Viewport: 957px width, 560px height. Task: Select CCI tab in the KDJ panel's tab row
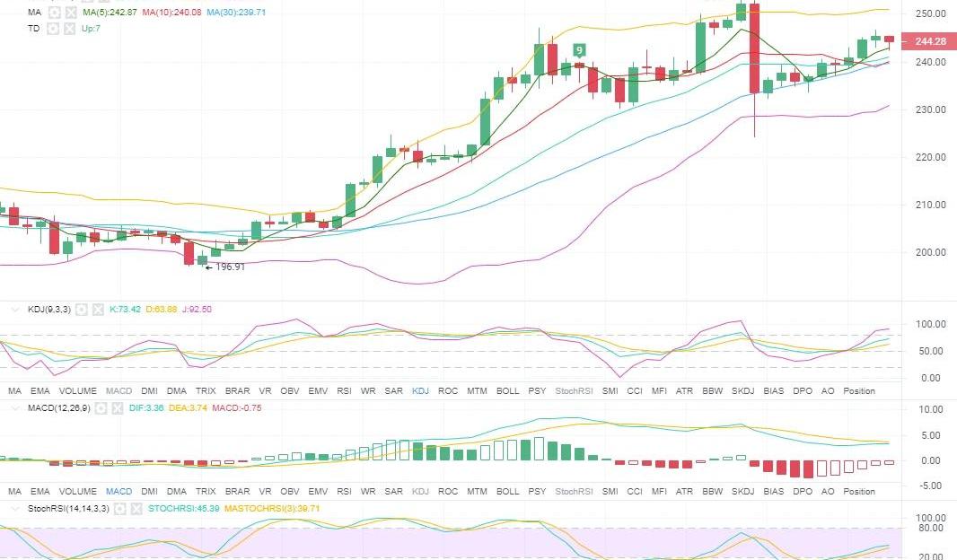pyautogui.click(x=635, y=391)
